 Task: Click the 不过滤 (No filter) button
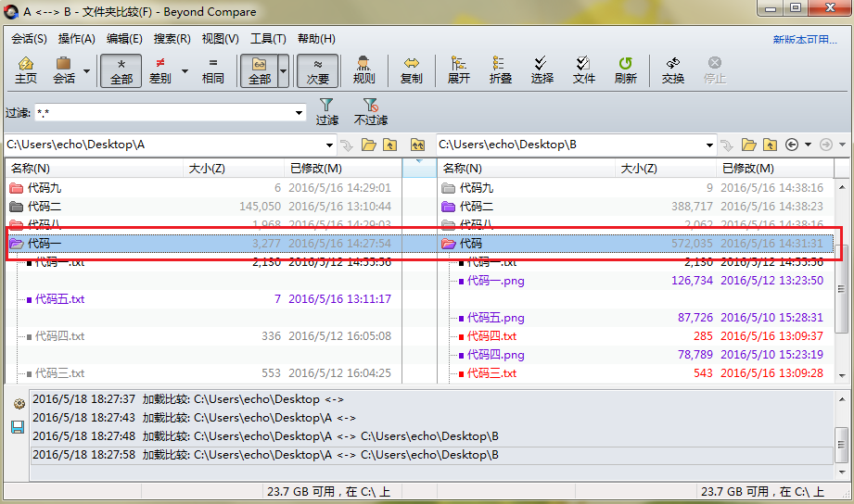tap(371, 111)
